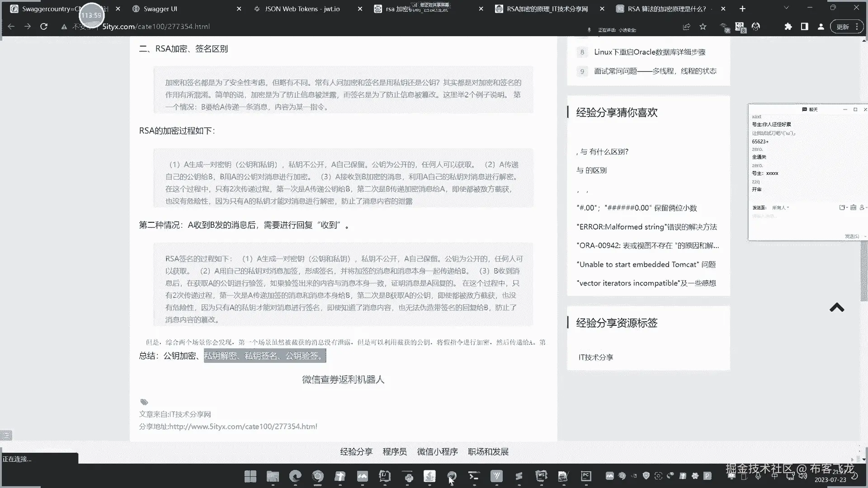Click the 更新 browser update button
Viewport: 868px width, 488px height.
point(843,27)
